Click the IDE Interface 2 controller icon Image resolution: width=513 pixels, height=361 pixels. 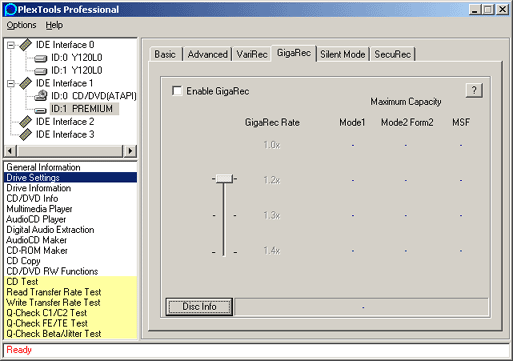coord(25,122)
